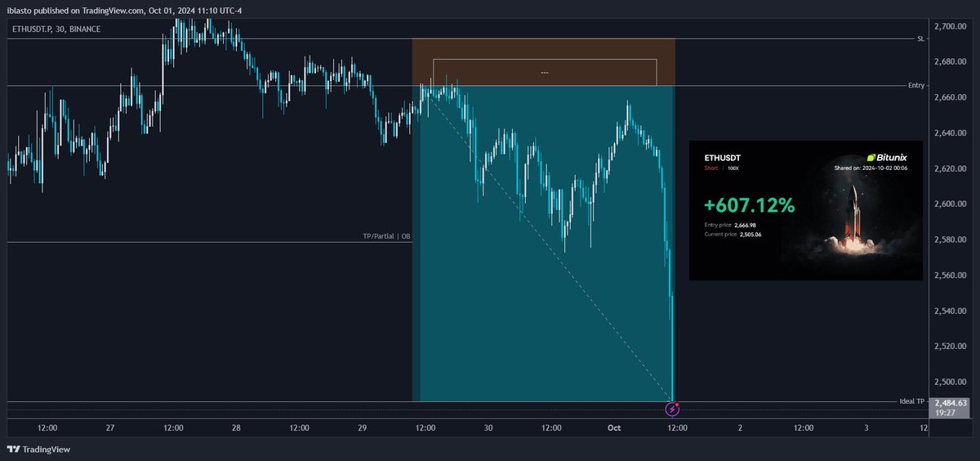
Task: Click the 2,620.00 price axis label
Action: coord(951,168)
